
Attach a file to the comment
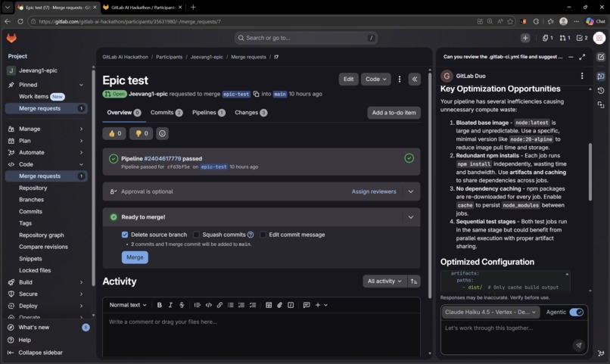[279, 305]
